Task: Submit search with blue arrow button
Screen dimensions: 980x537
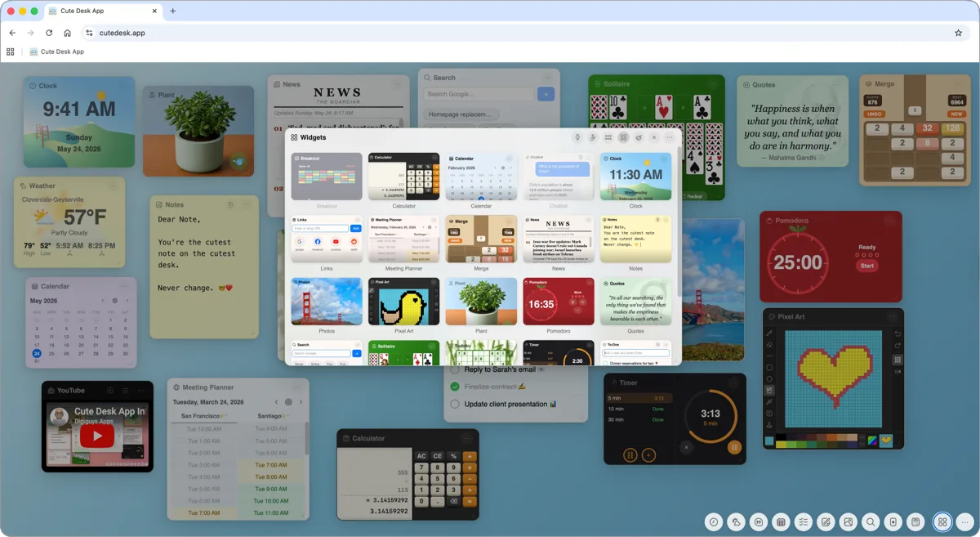Action: coord(546,94)
